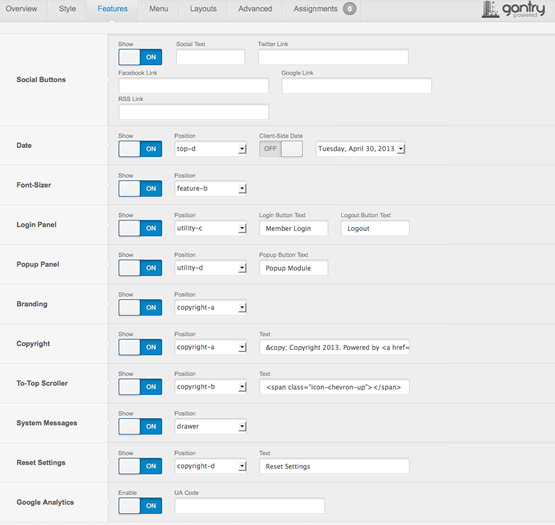Open System Messages position dropdown drawer
The image size is (555, 525).
(211, 427)
